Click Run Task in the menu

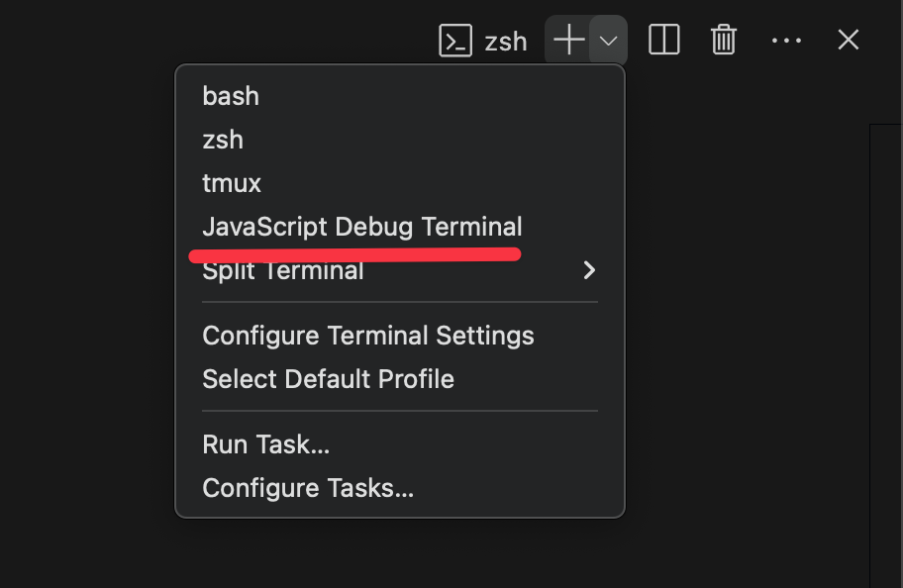[x=265, y=444]
